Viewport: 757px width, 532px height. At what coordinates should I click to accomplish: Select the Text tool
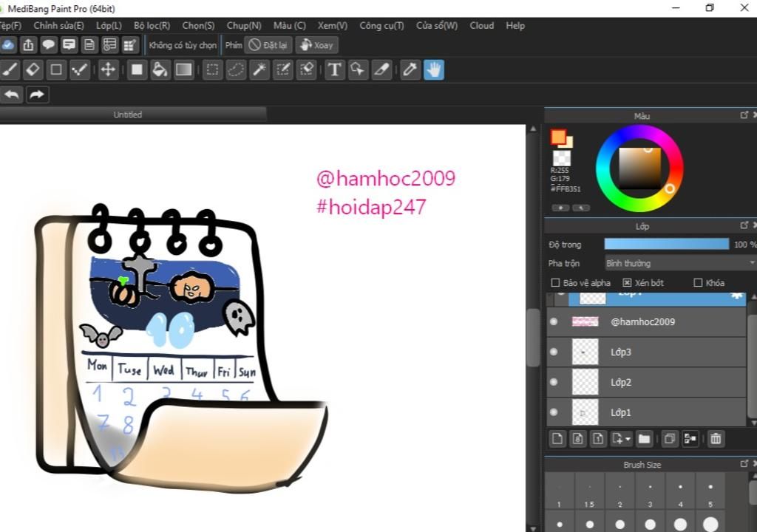334,70
